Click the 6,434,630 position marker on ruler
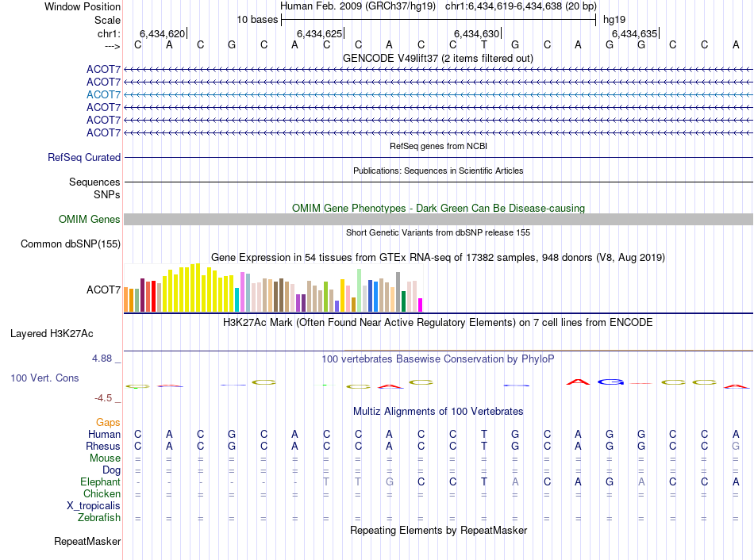Screen dimensions: 754x560 click(x=477, y=33)
